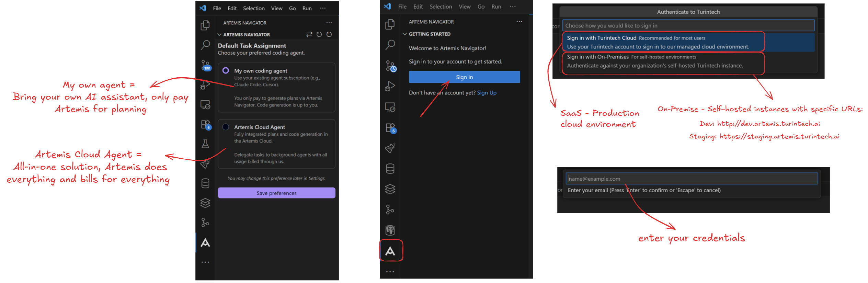Open the PostgreSQL elephant icon in the sidebar

point(390,230)
